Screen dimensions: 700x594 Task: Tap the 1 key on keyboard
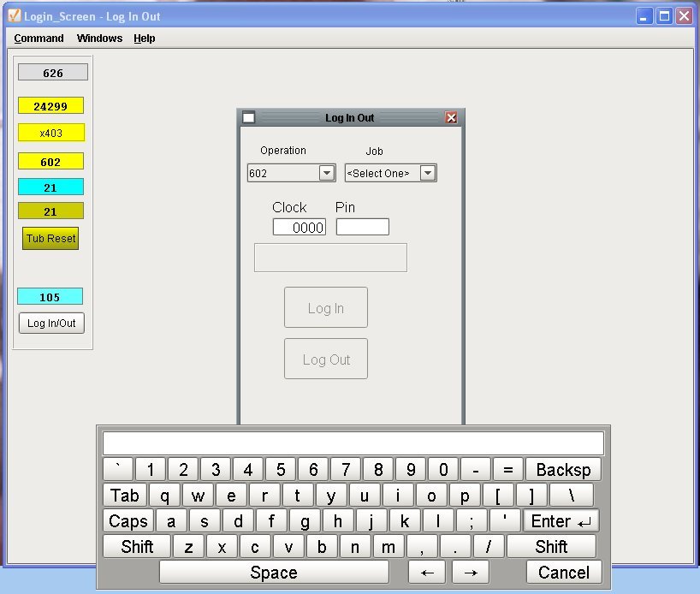point(151,469)
